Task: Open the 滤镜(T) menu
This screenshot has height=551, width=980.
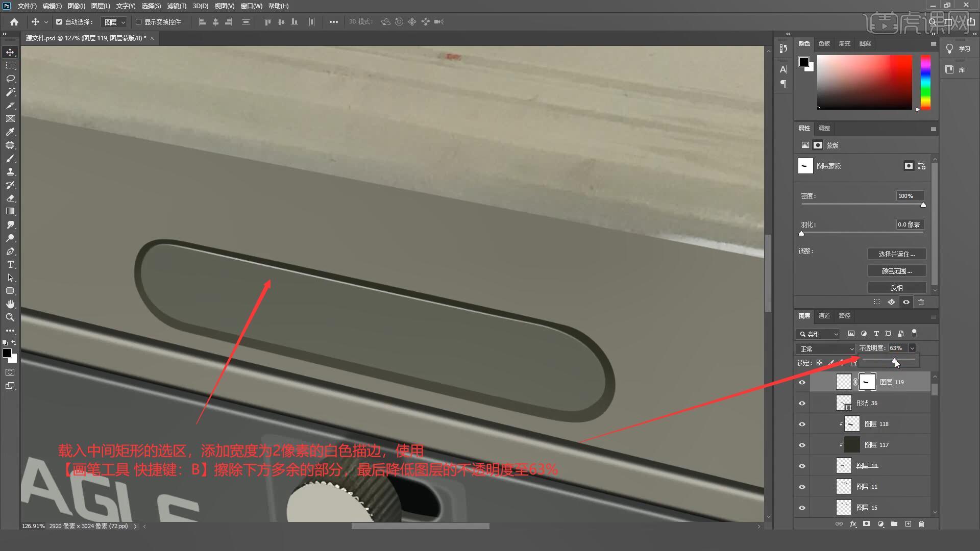Action: pyautogui.click(x=177, y=6)
